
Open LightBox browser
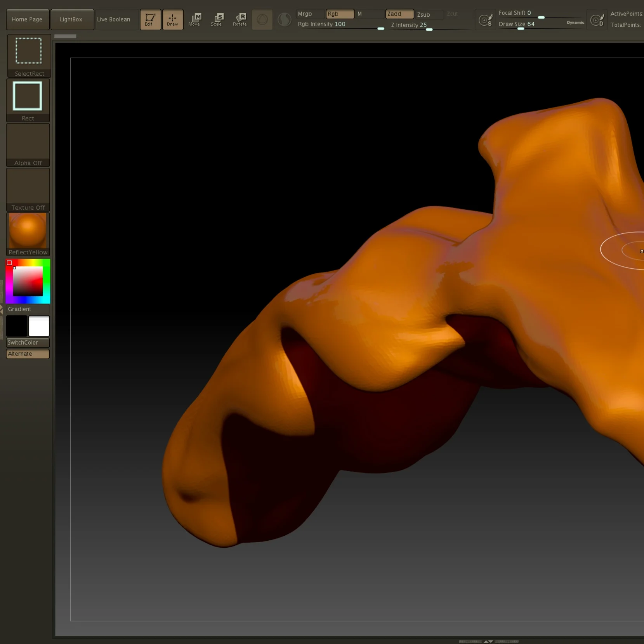72,19
